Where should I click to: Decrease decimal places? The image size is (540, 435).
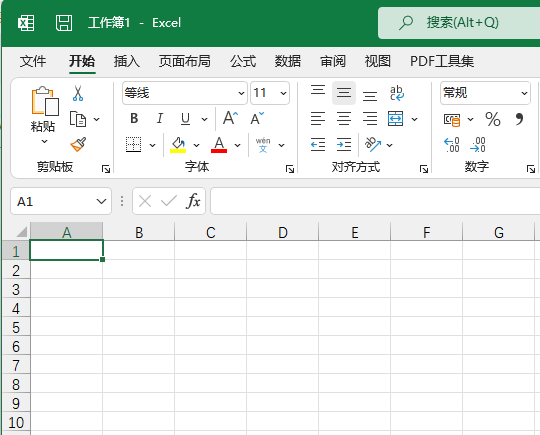[x=478, y=145]
